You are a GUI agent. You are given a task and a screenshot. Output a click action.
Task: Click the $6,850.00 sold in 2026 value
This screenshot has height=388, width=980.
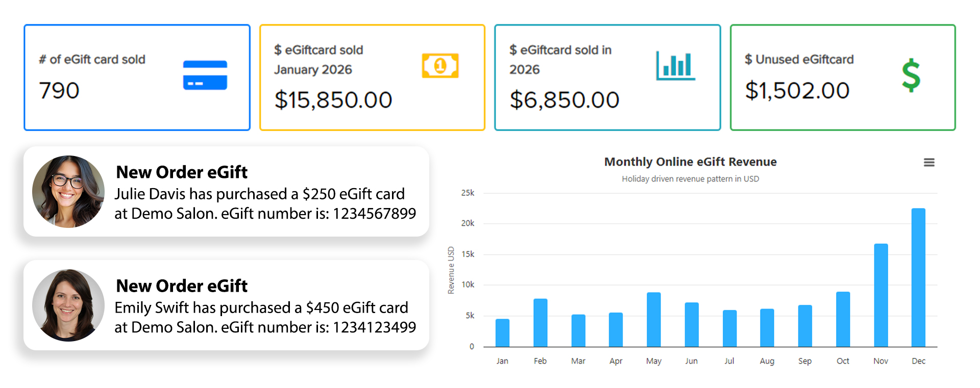tap(564, 100)
